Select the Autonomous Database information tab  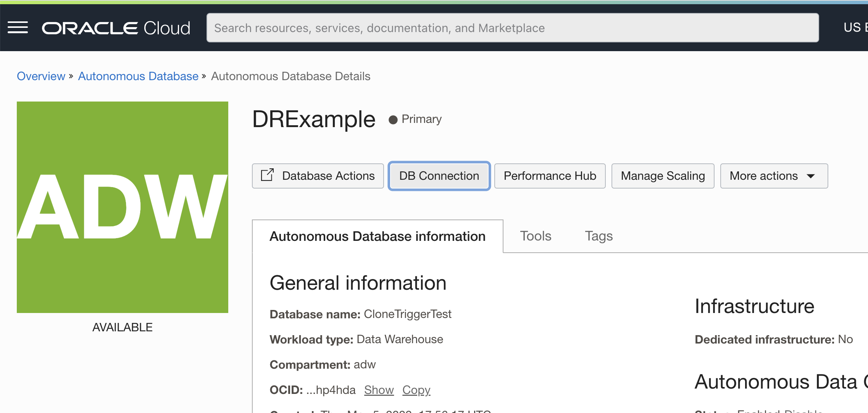[377, 236]
